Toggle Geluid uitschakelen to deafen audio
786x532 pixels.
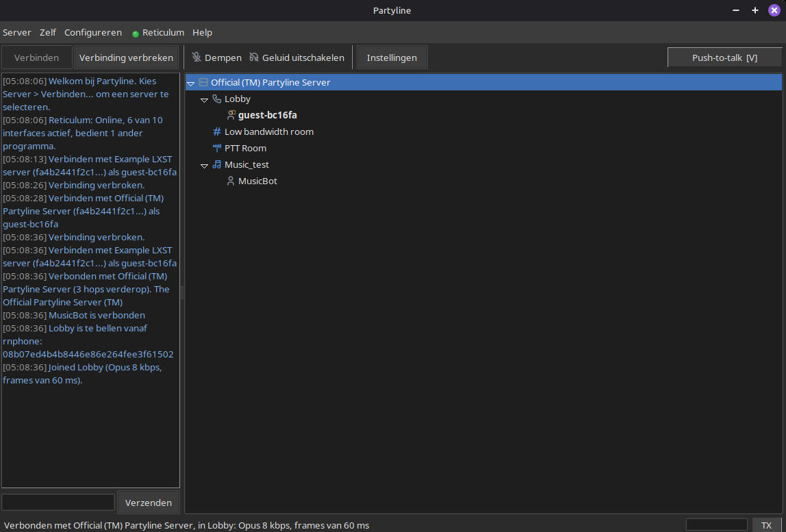coord(296,58)
